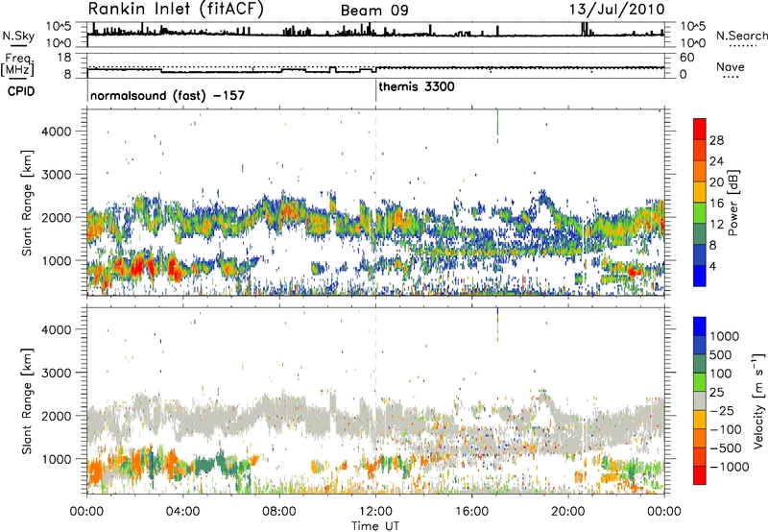Pick the yellow Velocity segment between -25 and -100
The width and height of the screenshot is (768, 532).
coord(700,420)
